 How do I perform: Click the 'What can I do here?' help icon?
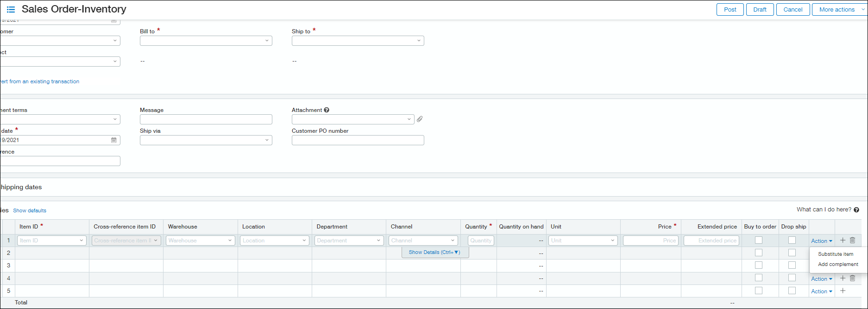856,210
